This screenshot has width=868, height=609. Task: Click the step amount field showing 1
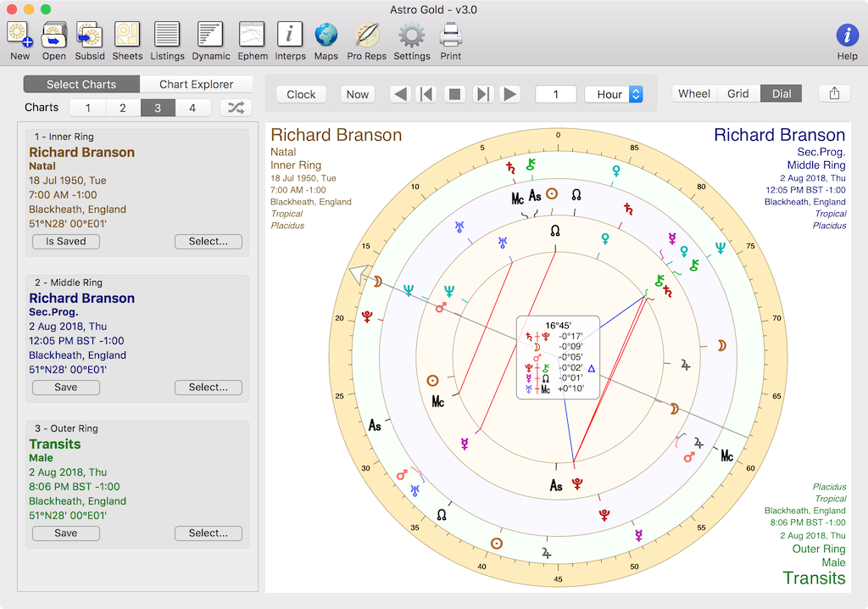[556, 94]
